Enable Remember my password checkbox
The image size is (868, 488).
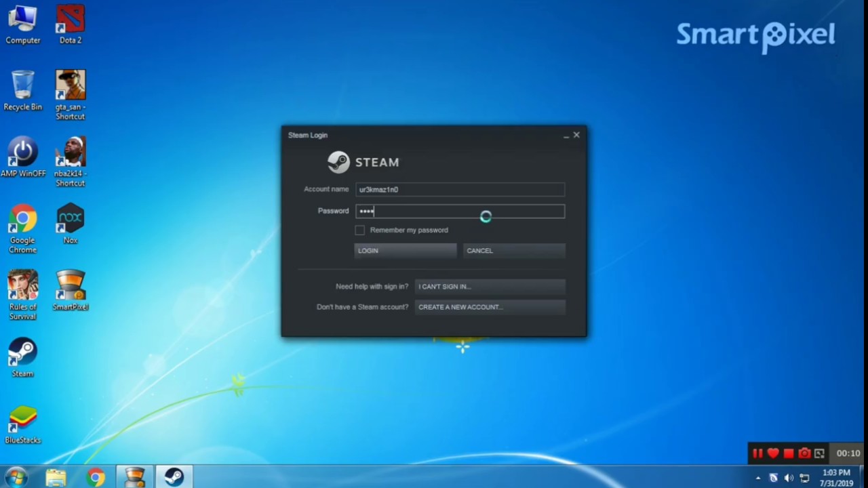click(x=359, y=230)
